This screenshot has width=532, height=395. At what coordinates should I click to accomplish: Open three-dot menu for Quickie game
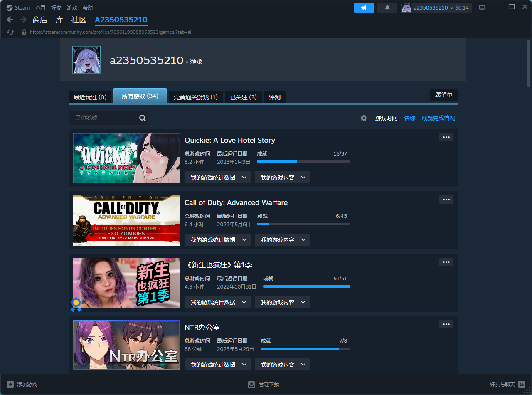[x=446, y=137]
